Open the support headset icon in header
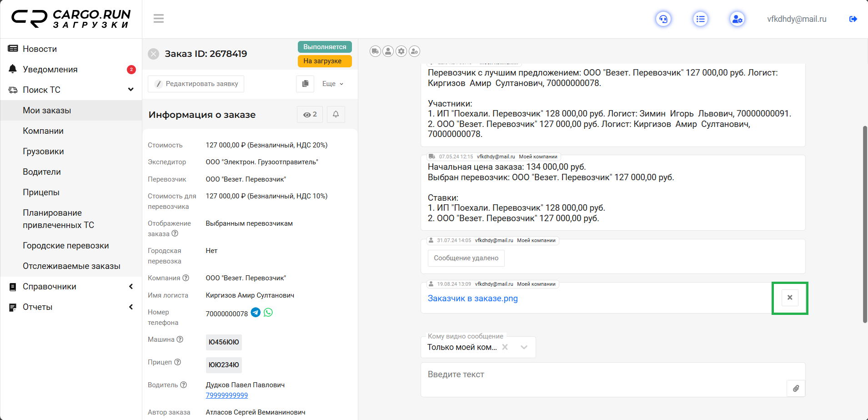868x420 pixels. coord(663,19)
